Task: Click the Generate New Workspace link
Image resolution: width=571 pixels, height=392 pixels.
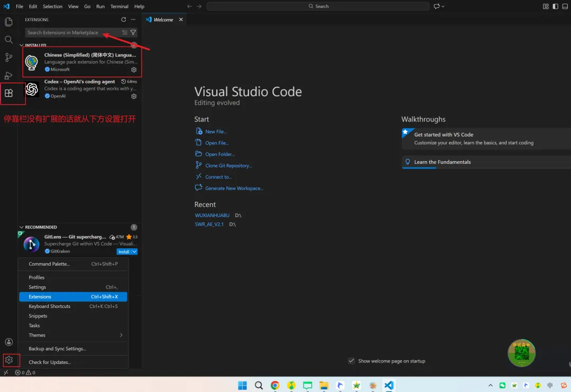Action: [x=234, y=188]
